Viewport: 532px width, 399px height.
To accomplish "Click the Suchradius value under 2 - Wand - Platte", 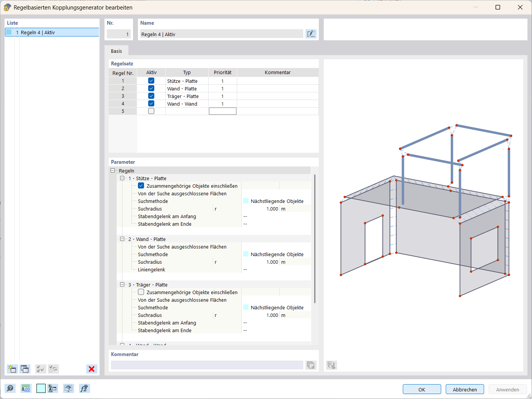I will pyautogui.click(x=261, y=262).
